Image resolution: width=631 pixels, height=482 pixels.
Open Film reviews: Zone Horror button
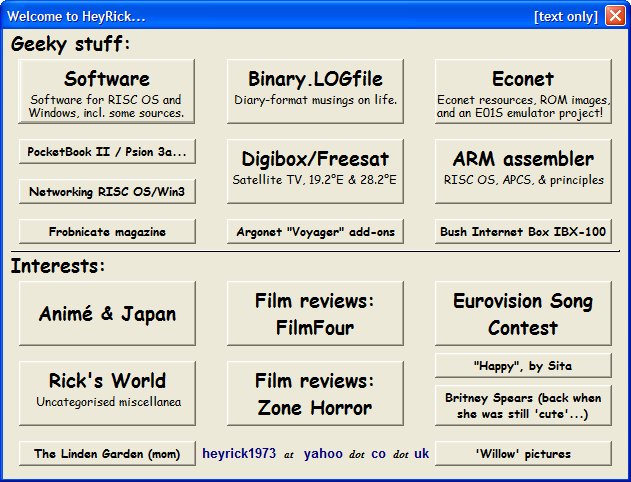(315, 393)
